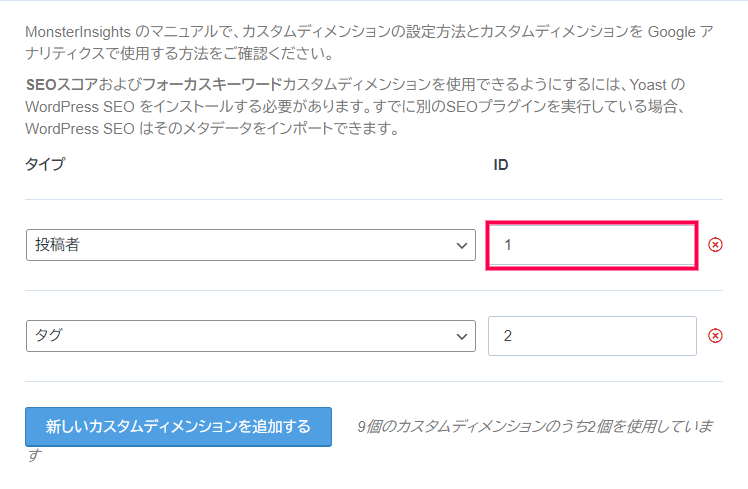Click the Google text in the first paragraph
This screenshot has height=489, width=748.
click(x=672, y=32)
